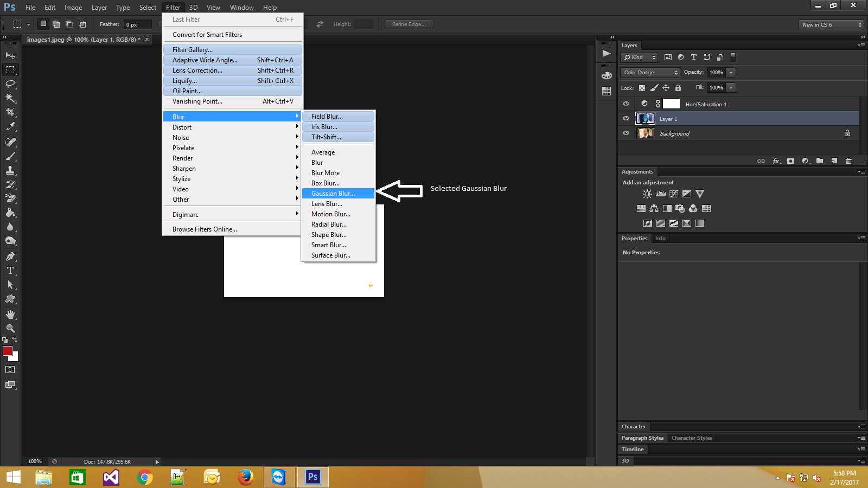Click Create new layer icon
This screenshot has width=868, height=488.
pos(834,161)
